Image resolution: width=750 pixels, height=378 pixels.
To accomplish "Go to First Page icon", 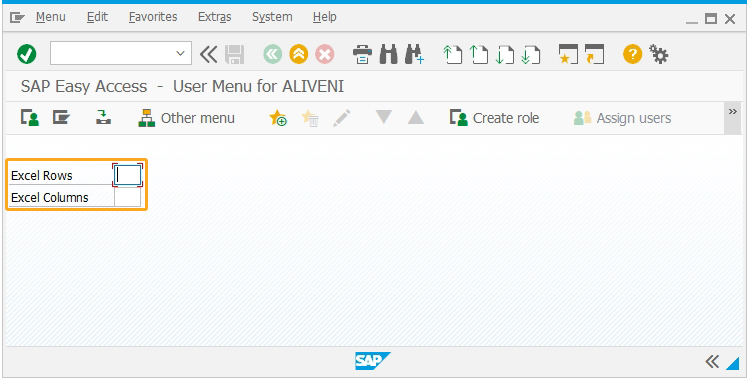I will coord(452,54).
